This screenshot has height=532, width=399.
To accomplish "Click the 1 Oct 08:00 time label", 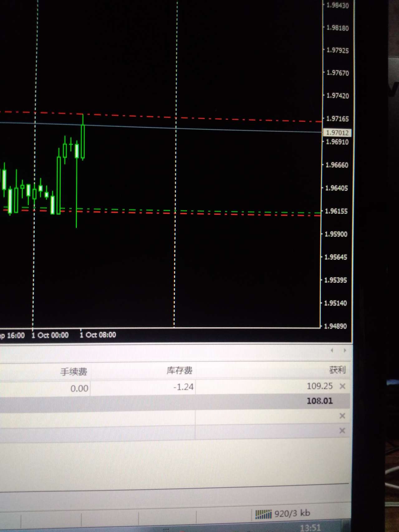I will click(x=98, y=335).
